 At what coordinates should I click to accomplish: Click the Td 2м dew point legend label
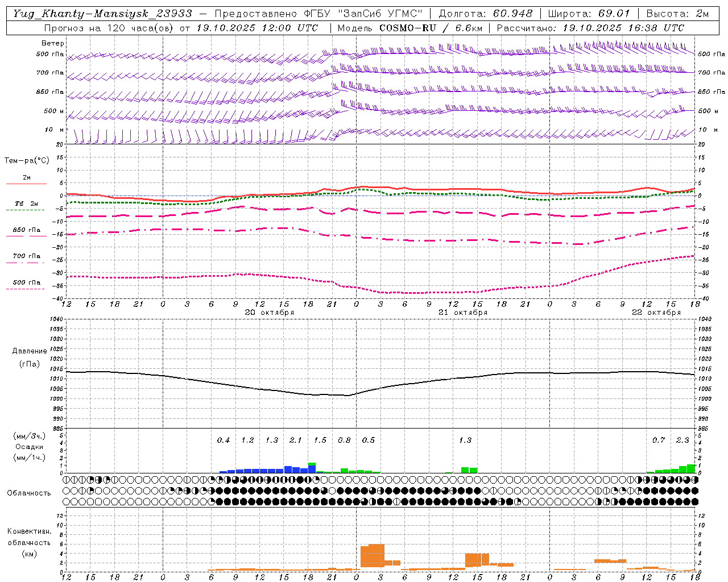tap(27, 203)
